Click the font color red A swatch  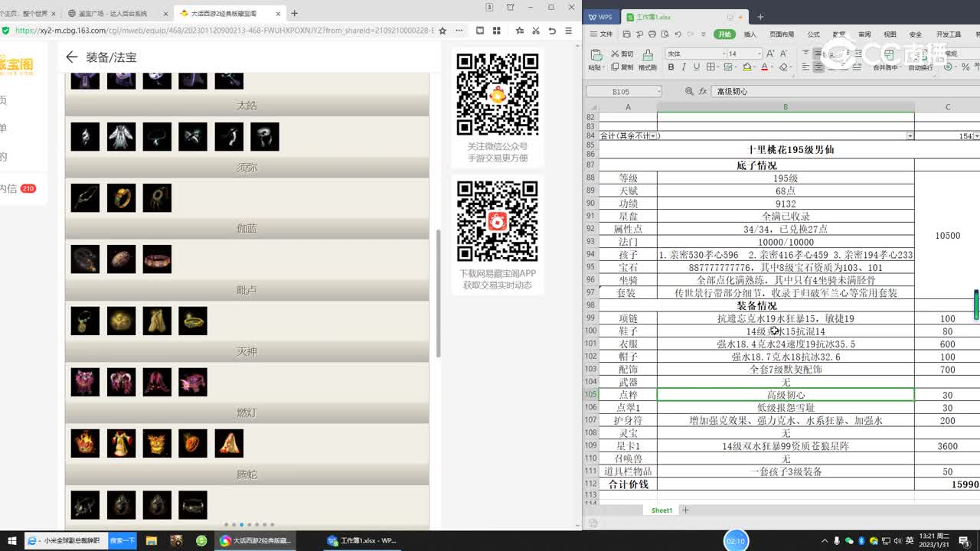pyautogui.click(x=764, y=67)
